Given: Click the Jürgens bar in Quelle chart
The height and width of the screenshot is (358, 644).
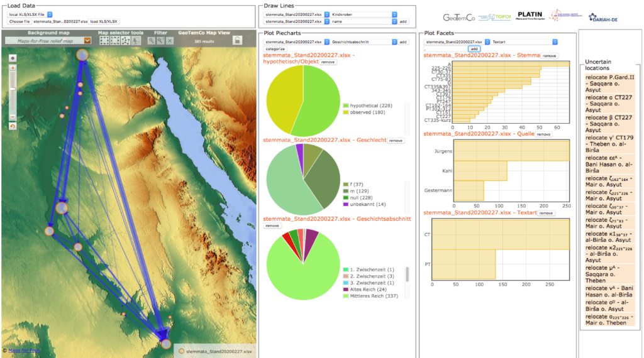Looking at the screenshot, I should 511,151.
